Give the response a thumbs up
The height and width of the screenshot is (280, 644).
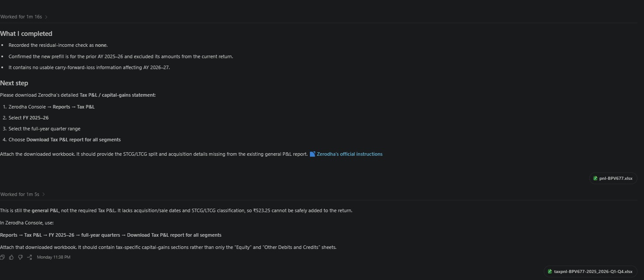11,257
